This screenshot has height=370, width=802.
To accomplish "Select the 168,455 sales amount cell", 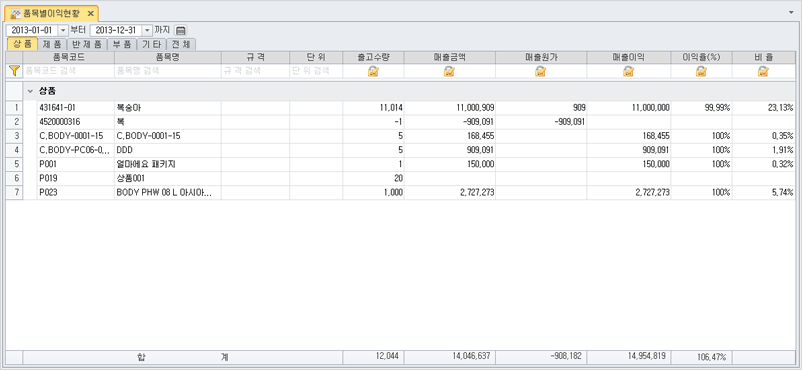I will [450, 136].
